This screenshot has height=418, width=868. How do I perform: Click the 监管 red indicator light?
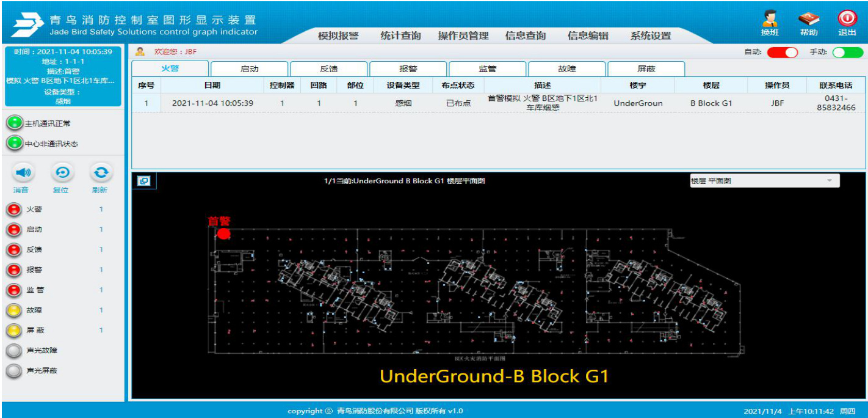pos(13,290)
